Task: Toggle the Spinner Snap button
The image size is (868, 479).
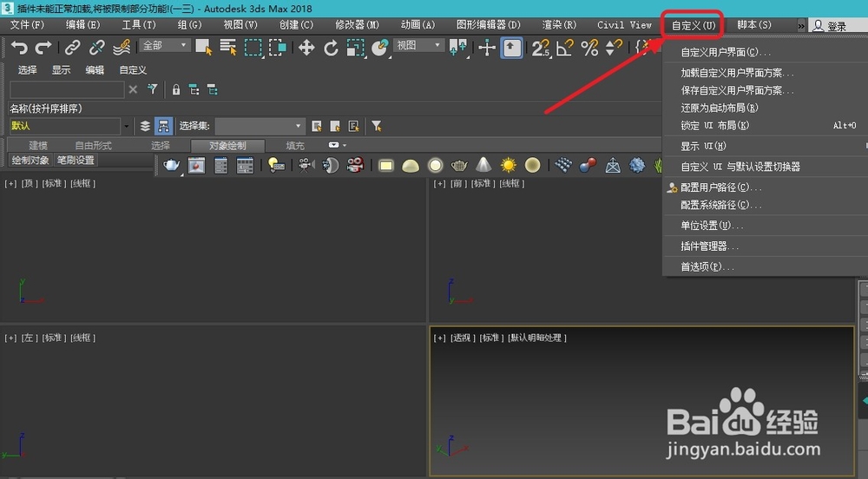Action: (614, 48)
